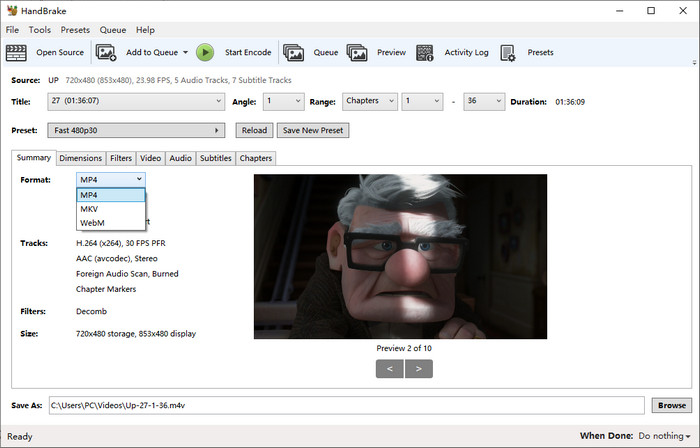Viewport: 700px width, 448px height.
Task: Open the Title dropdown showing 27 (01:36:07)
Action: coord(138,101)
